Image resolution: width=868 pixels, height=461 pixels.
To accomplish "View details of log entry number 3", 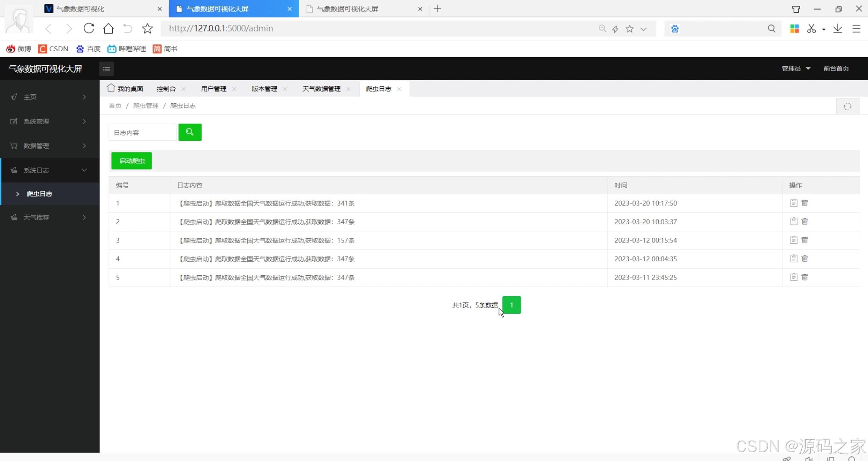I will click(793, 240).
